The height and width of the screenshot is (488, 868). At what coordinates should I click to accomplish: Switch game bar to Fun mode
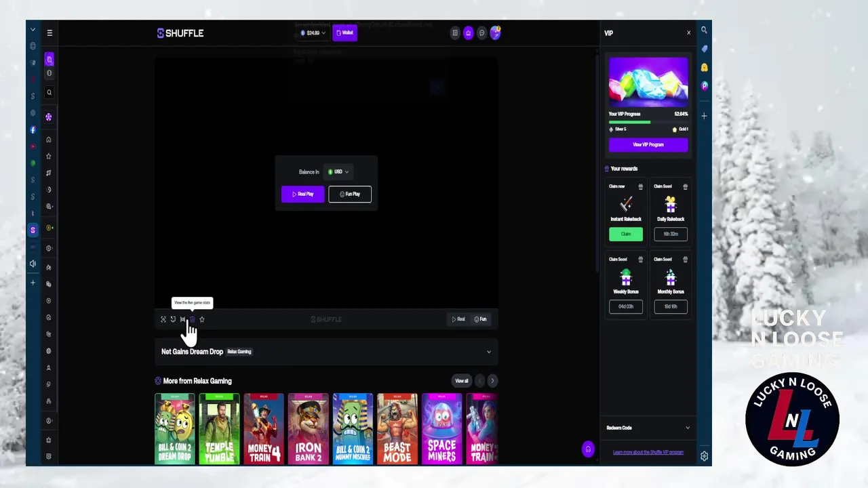coord(480,319)
